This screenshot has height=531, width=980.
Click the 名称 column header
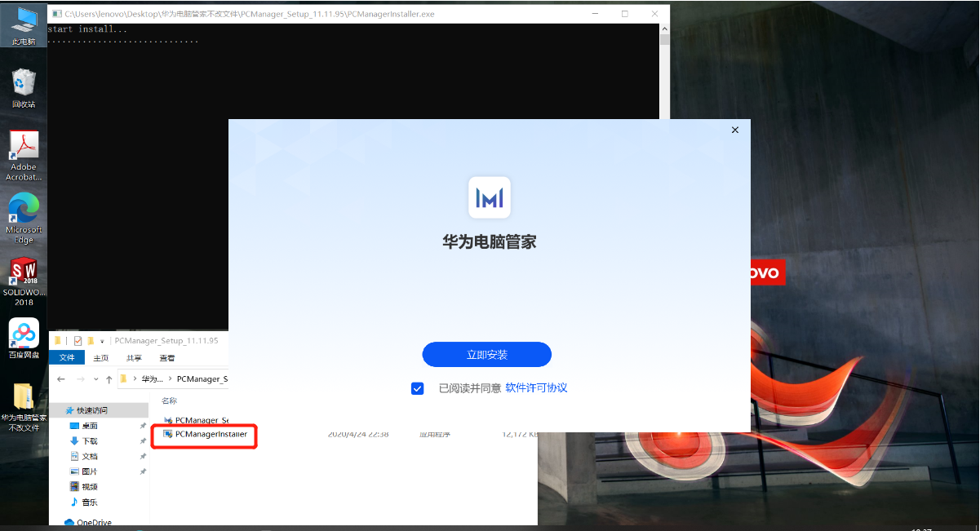(x=169, y=400)
